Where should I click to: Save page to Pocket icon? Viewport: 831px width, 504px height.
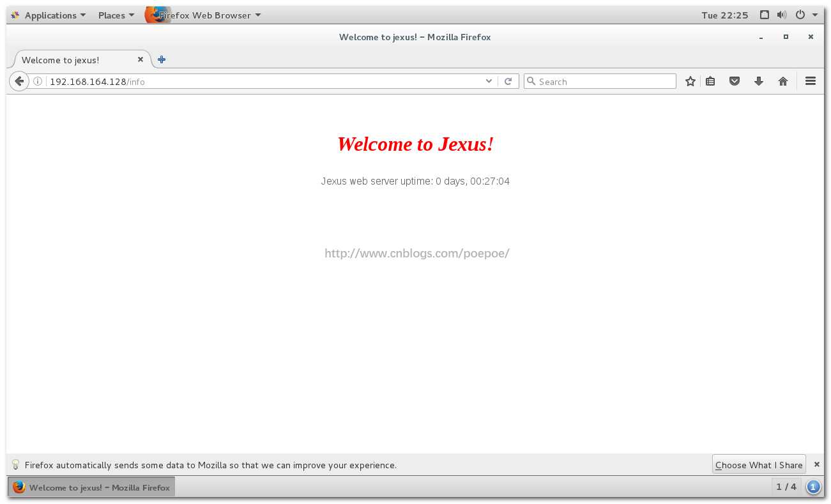pos(735,81)
